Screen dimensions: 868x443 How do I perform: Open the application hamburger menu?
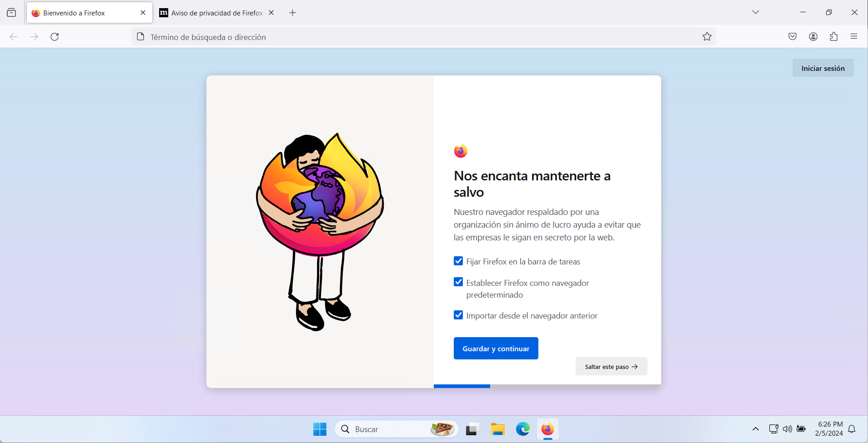point(854,37)
